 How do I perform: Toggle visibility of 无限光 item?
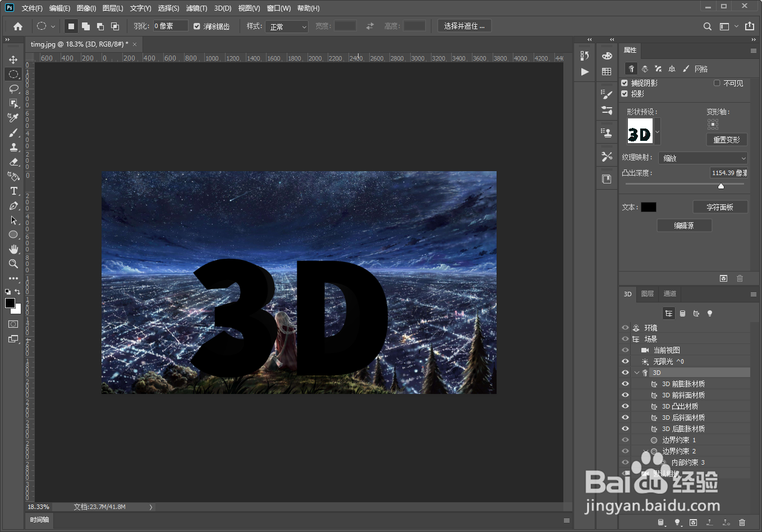click(625, 361)
